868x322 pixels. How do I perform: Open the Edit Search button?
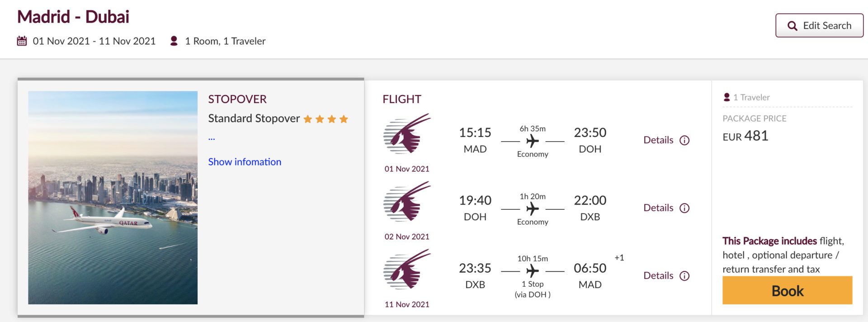819,25
